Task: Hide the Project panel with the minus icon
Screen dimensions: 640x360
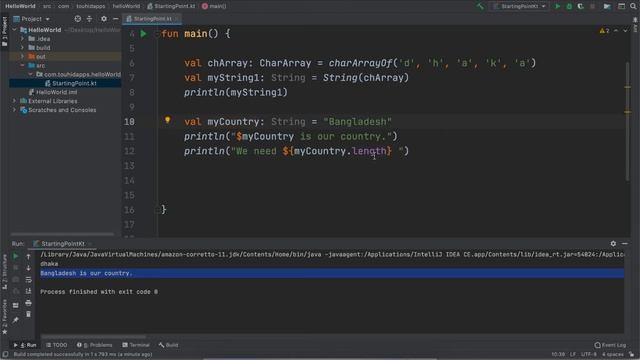Action: coord(116,19)
